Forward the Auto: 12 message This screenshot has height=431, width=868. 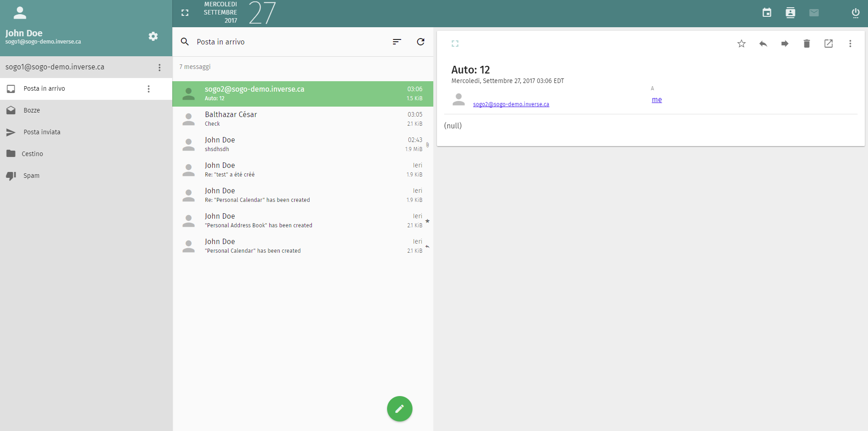785,44
